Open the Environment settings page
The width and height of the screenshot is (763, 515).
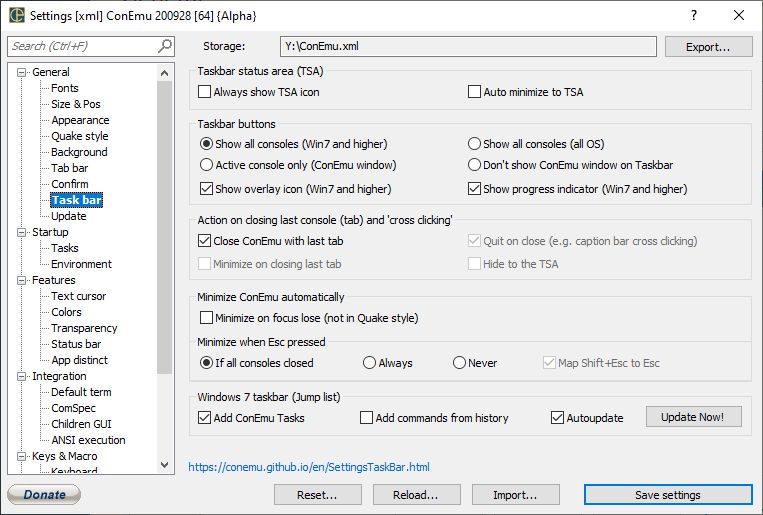pos(81,264)
